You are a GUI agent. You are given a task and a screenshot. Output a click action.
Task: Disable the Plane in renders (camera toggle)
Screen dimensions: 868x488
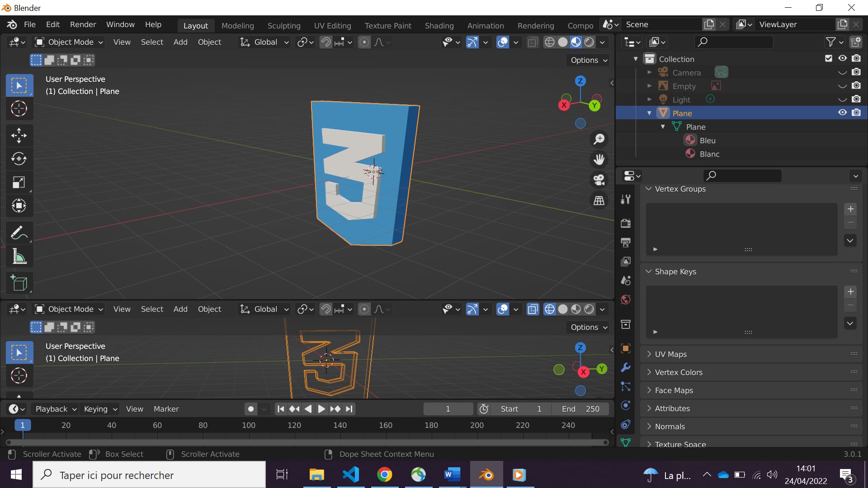857,113
